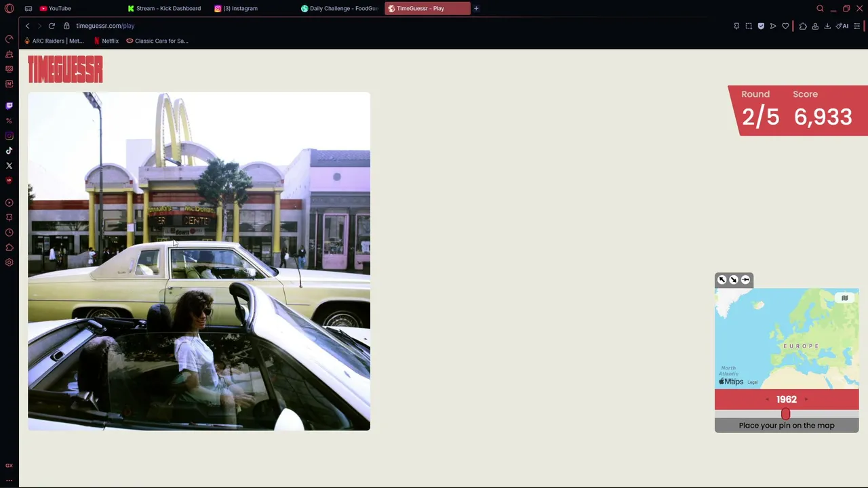Open the profile account icon
This screenshot has height=488, width=868.
pos(815,26)
